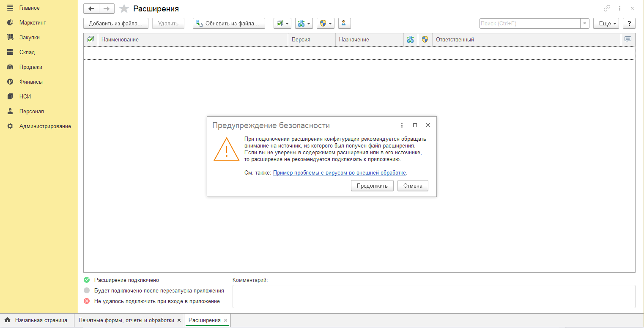This screenshot has height=328, width=644.
Task: Open the attach checkmark dropdown in toolbar
Action: coord(282,24)
